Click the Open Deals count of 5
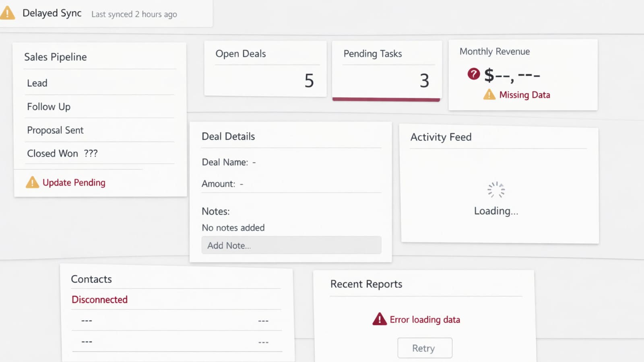The image size is (644, 362). tap(310, 81)
